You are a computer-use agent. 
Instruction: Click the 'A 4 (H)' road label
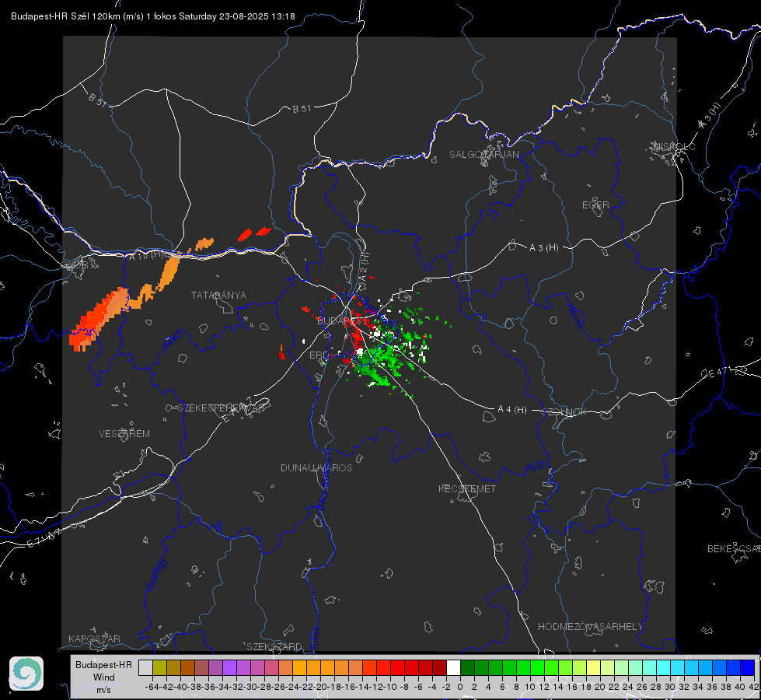[512, 410]
